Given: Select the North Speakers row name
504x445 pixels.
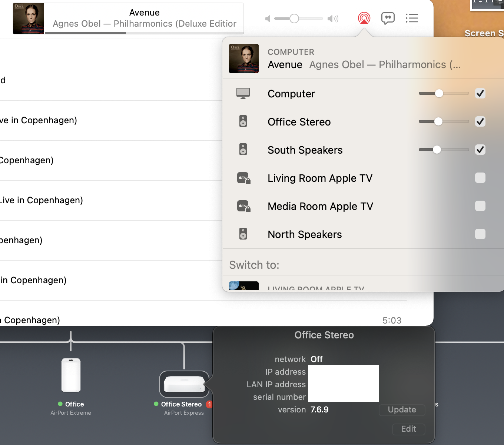Looking at the screenshot, I should point(305,234).
